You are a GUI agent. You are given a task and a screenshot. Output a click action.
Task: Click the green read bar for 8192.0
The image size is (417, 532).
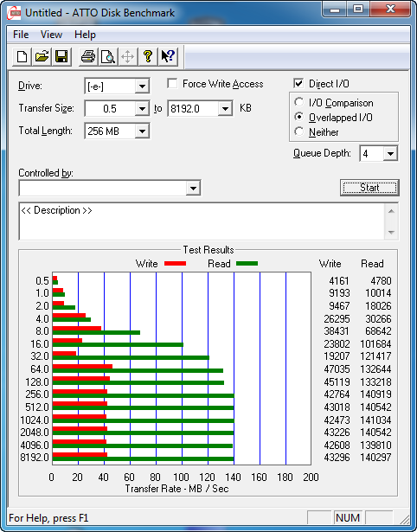coord(144,459)
